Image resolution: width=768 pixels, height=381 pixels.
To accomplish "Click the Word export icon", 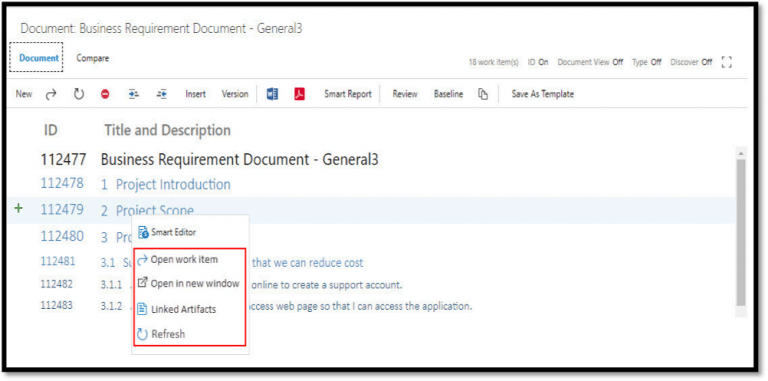I will 272,94.
